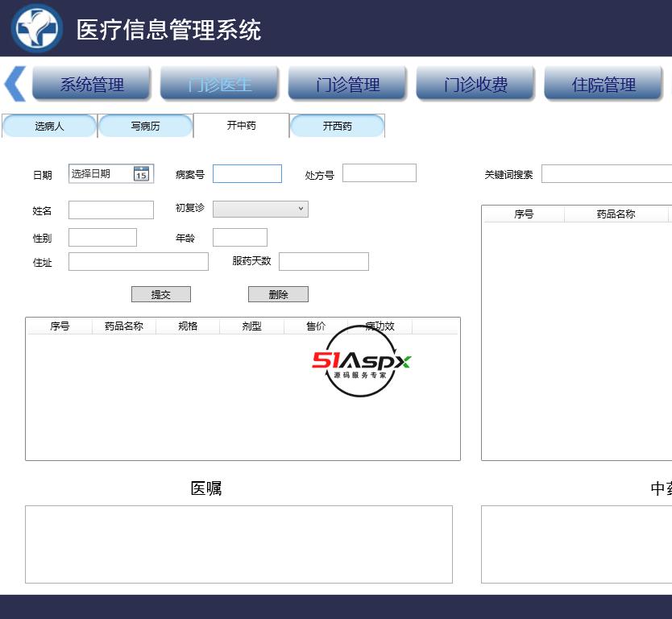Click the 关键词搜索 search box
This screenshot has height=619, width=672.
607,173
